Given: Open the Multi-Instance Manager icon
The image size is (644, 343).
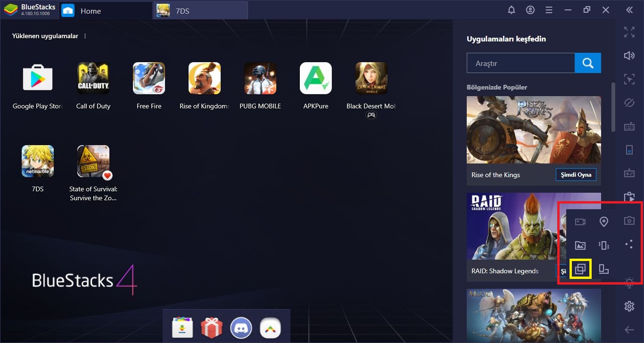Looking at the screenshot, I should [x=580, y=269].
